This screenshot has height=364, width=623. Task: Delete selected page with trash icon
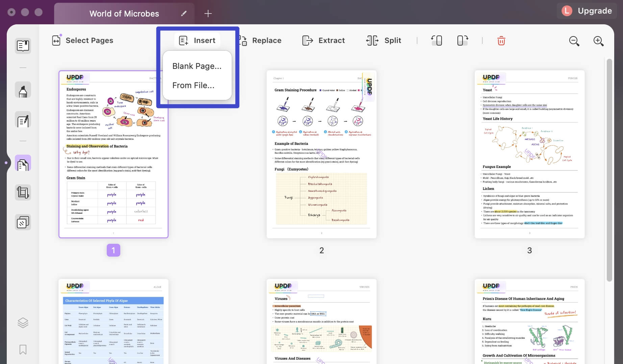(501, 41)
